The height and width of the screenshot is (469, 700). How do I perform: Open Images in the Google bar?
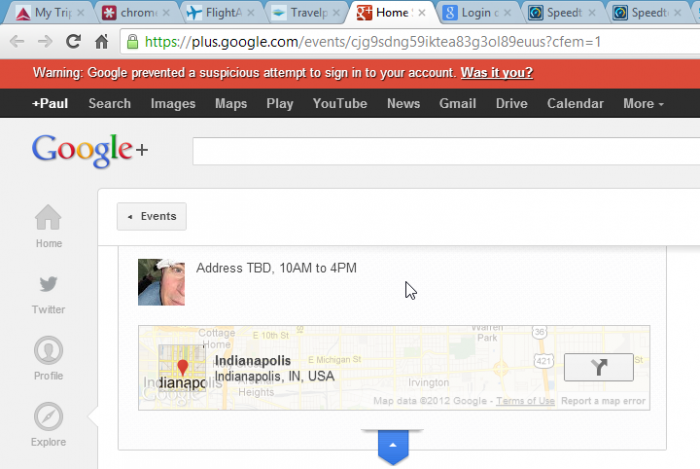click(173, 104)
